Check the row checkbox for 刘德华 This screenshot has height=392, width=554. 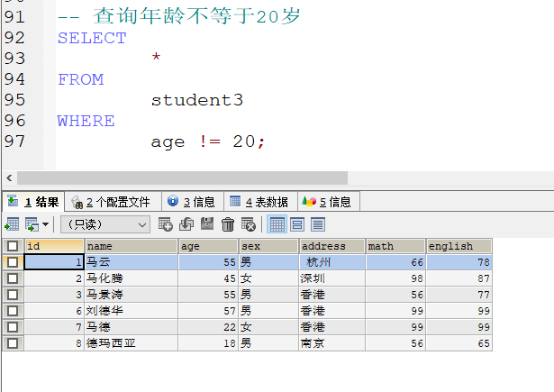pyautogui.click(x=13, y=311)
